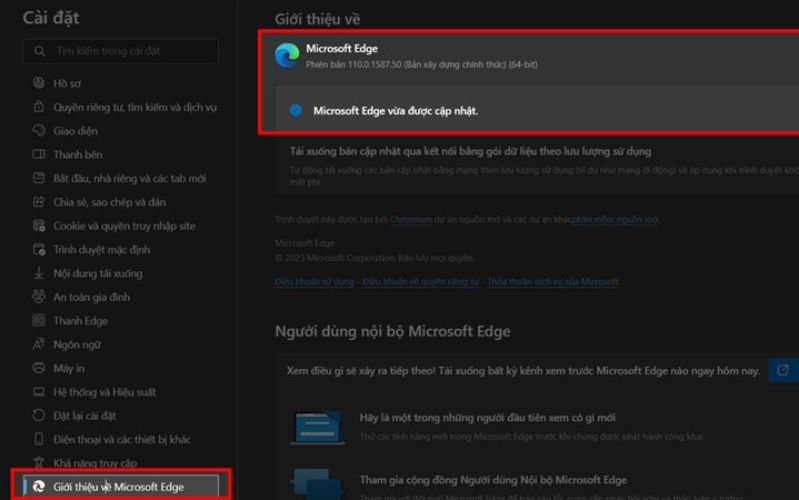
Task: Click the download arrow icon for Nội dung tải xuống
Action: [x=39, y=273]
